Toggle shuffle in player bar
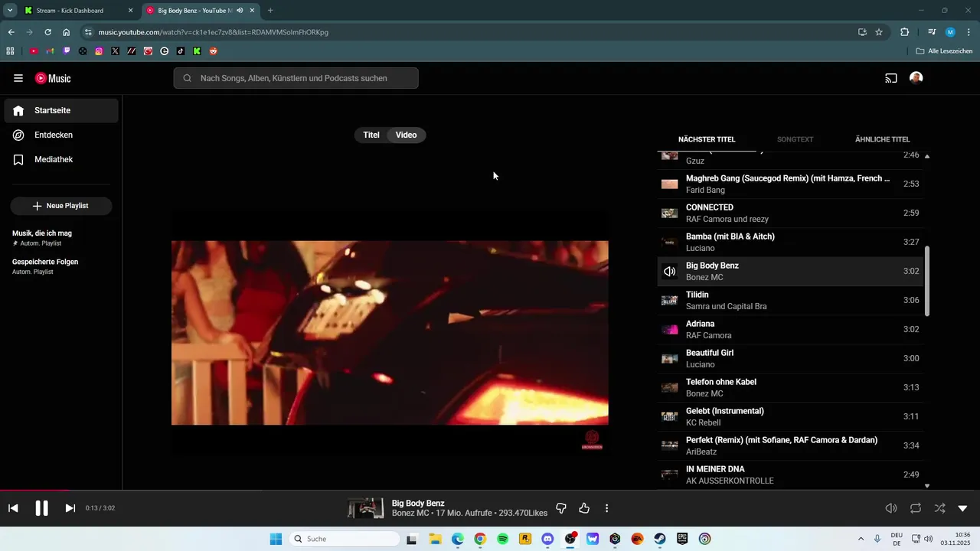 pos(939,508)
